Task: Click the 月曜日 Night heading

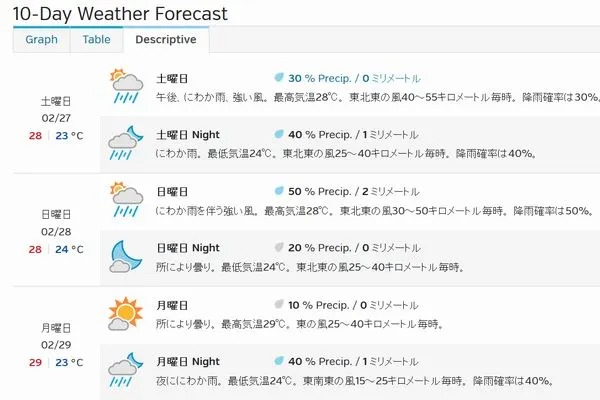Action: click(x=188, y=362)
